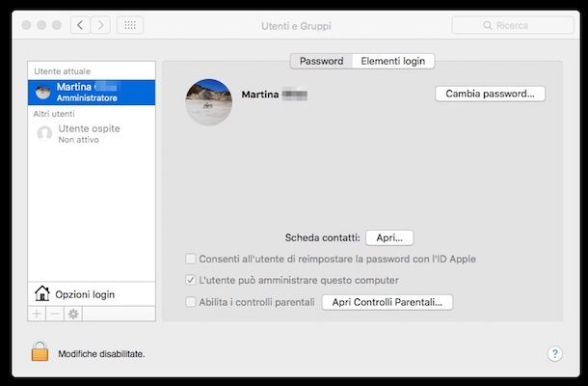Viewport: 588px width, 386px height.
Task: Open Opzioni login
Action: point(92,294)
